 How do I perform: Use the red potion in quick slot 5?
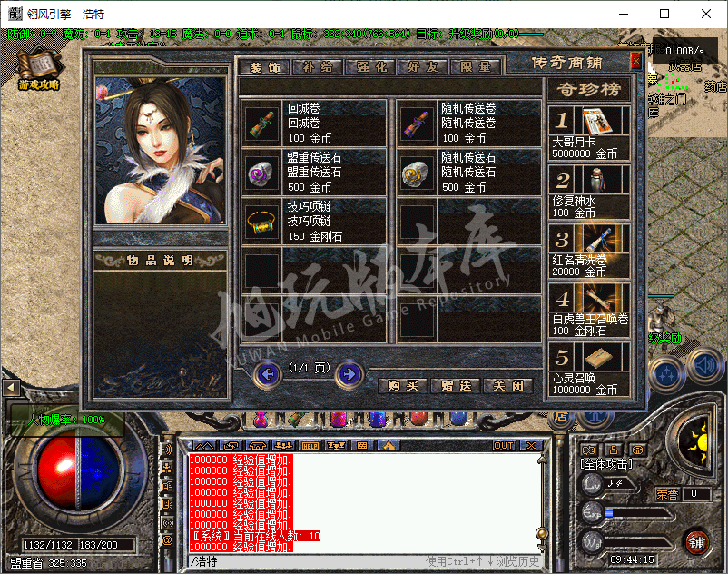click(x=418, y=418)
